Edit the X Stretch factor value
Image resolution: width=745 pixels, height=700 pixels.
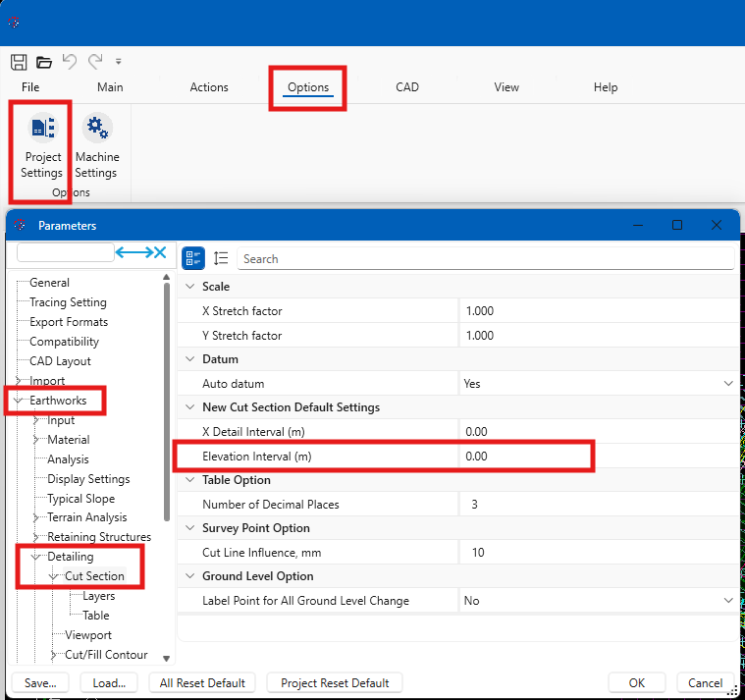599,311
